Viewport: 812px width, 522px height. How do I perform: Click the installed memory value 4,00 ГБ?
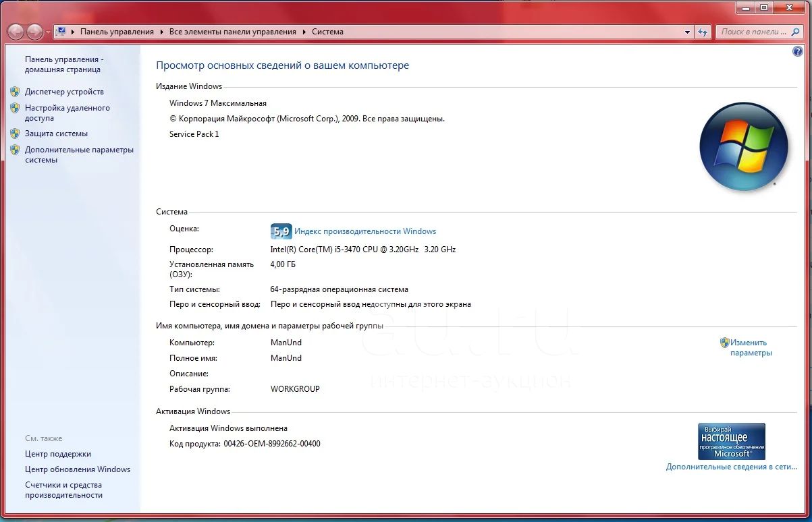point(283,264)
